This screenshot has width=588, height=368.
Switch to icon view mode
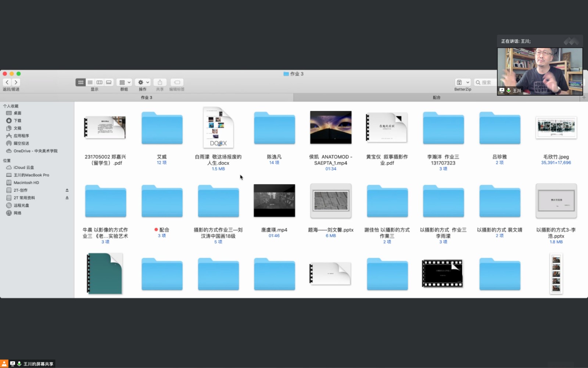click(80, 82)
